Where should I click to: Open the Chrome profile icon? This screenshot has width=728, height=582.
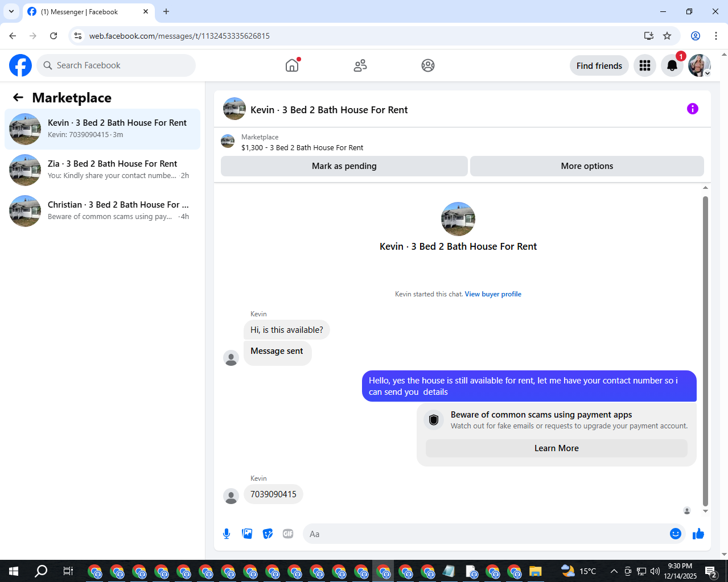(x=696, y=36)
